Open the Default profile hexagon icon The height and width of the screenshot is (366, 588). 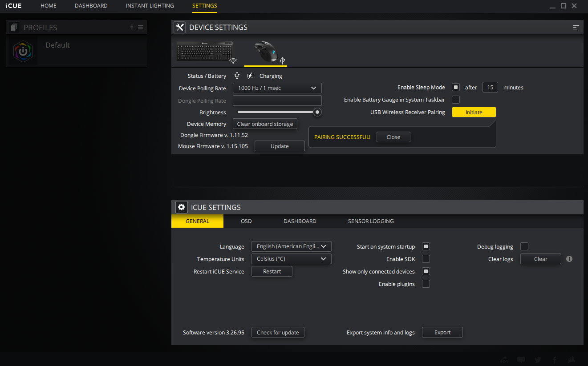(x=23, y=52)
